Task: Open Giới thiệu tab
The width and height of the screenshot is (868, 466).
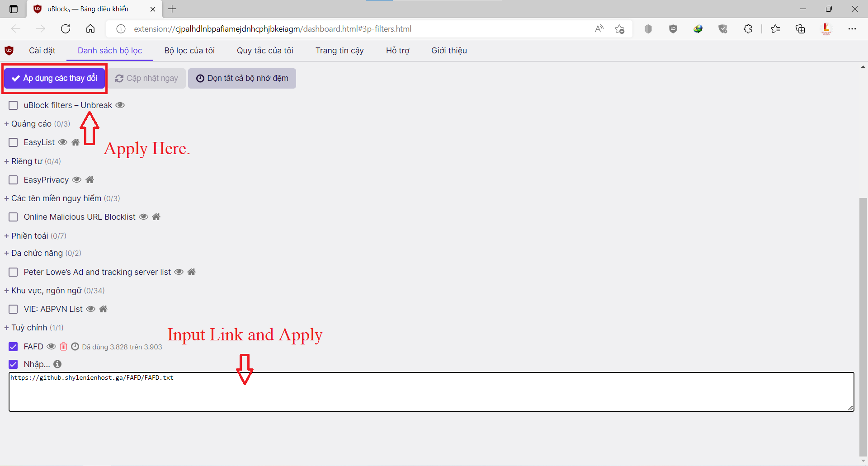Action: (449, 51)
